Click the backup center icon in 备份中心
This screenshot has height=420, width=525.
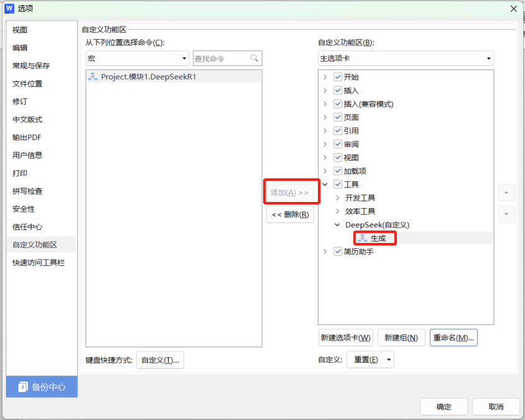point(23,387)
